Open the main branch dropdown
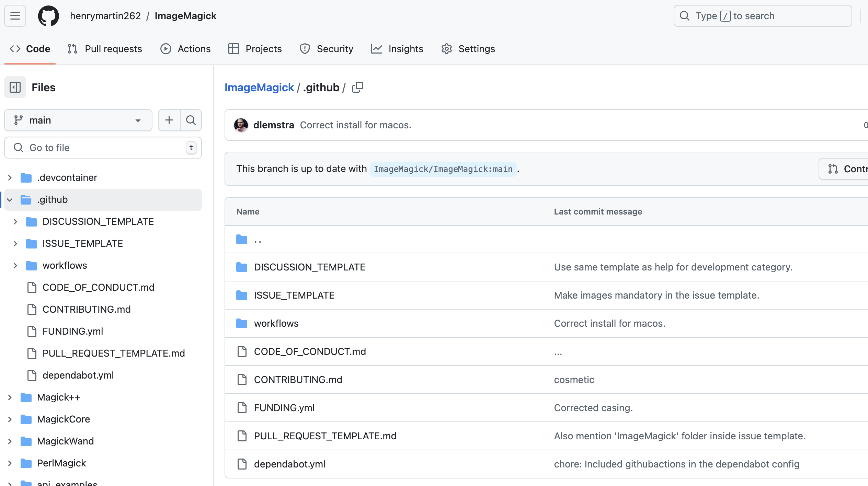Image resolution: width=868 pixels, height=486 pixels. tap(78, 120)
